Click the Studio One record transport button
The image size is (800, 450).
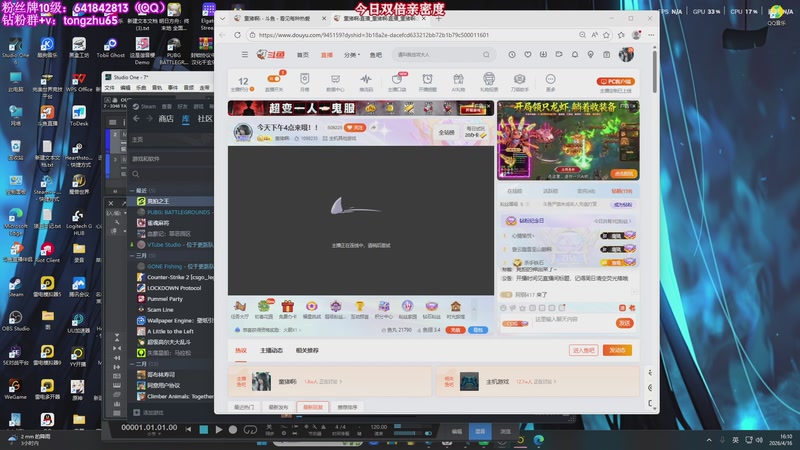(233, 430)
